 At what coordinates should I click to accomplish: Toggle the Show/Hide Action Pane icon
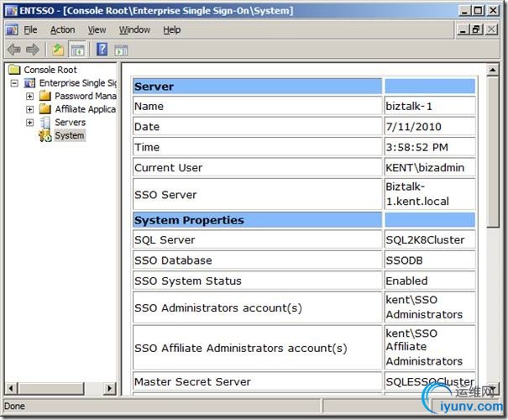121,50
